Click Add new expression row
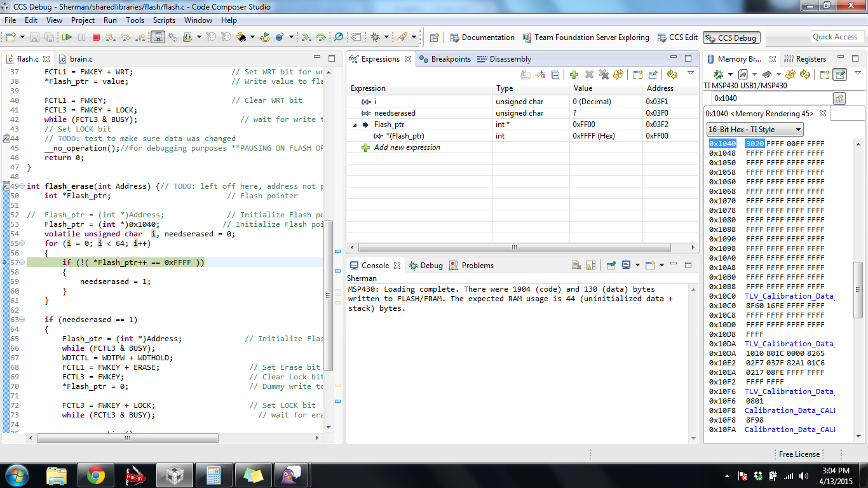 [x=407, y=147]
